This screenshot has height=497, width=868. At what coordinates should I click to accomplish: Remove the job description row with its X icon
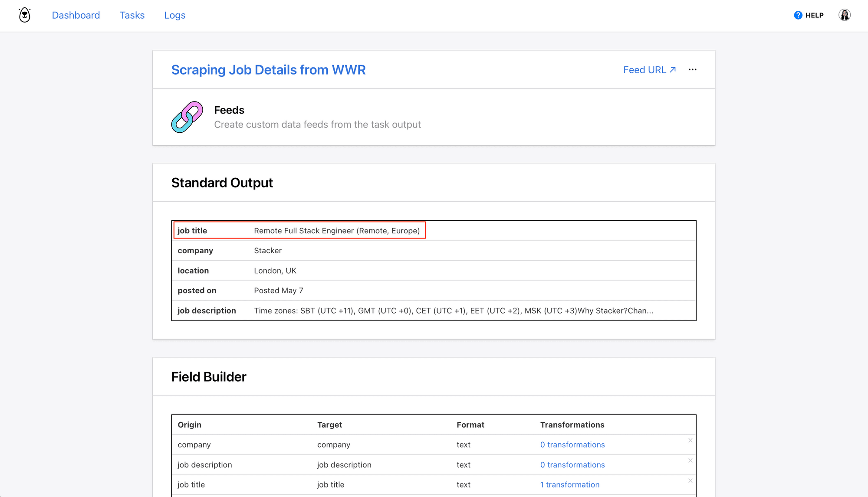coord(690,461)
